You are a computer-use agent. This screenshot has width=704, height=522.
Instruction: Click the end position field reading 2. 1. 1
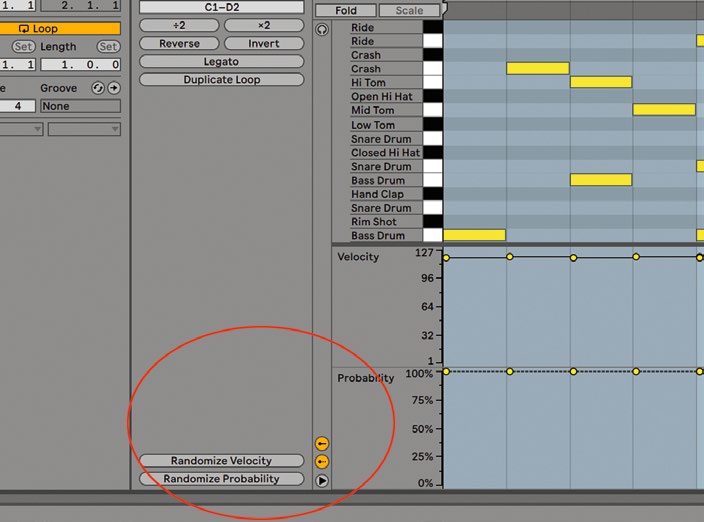pos(80,5)
